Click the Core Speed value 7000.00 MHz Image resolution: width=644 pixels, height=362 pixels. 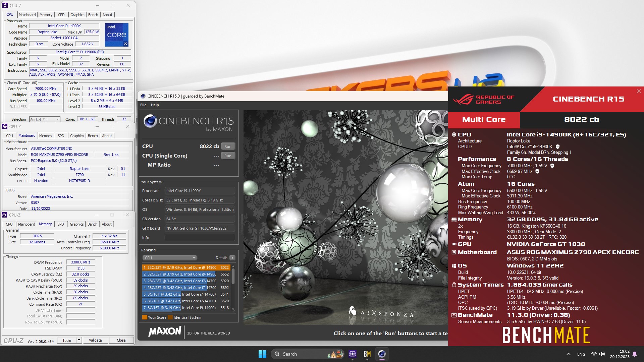[x=46, y=89]
